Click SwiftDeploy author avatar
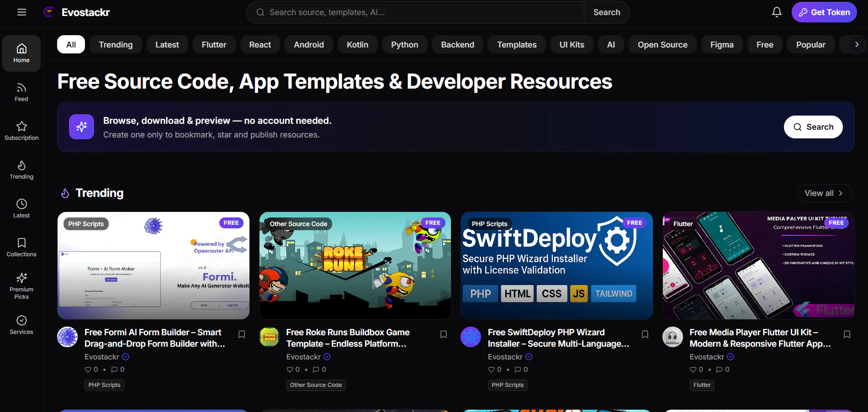Viewport: 868px width, 412px height. [471, 337]
